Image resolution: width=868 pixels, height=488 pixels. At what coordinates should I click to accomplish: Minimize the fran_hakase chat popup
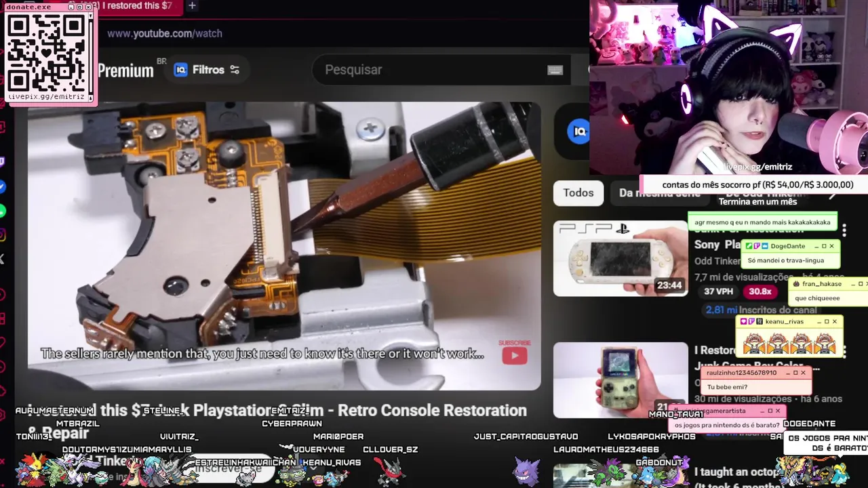tap(852, 284)
